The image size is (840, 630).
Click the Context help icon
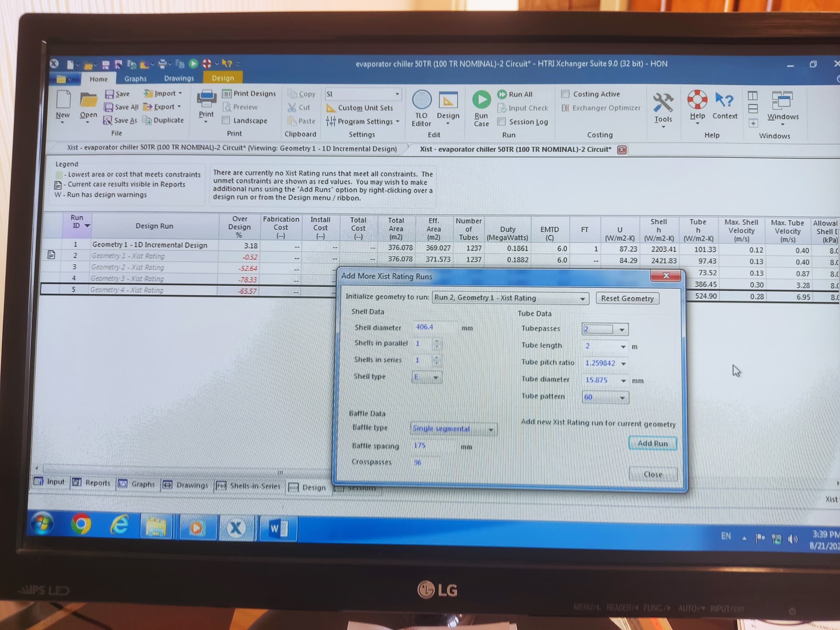pos(724,100)
